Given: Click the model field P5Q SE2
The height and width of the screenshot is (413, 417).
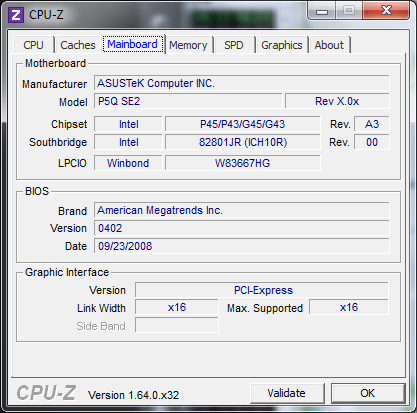Looking at the screenshot, I should (188, 101).
